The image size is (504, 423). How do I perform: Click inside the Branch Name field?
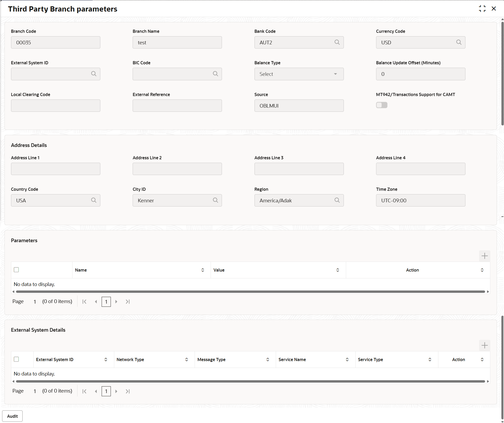coord(177,42)
